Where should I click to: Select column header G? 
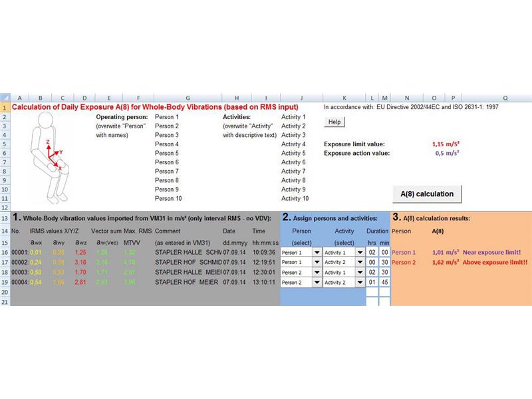188,98
